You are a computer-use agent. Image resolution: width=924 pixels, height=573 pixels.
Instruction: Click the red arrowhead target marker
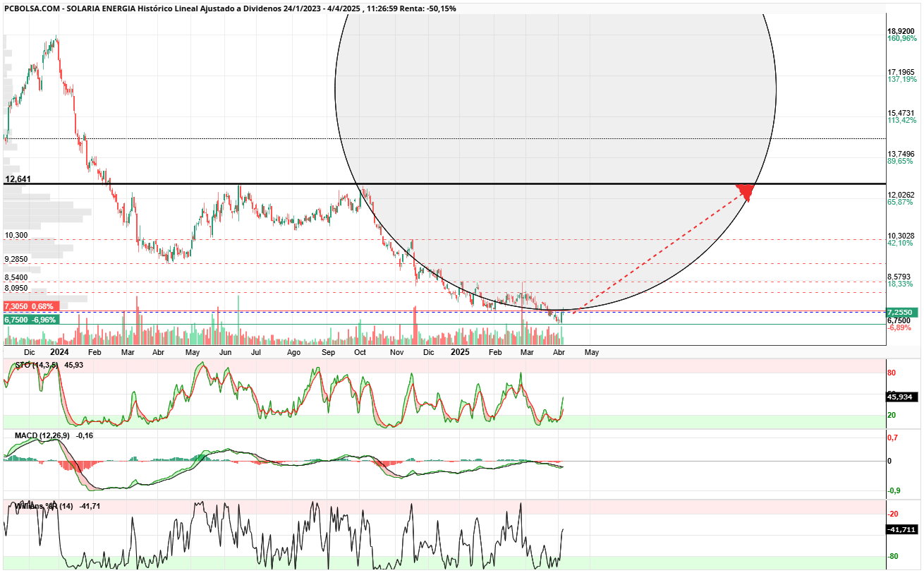(x=746, y=192)
